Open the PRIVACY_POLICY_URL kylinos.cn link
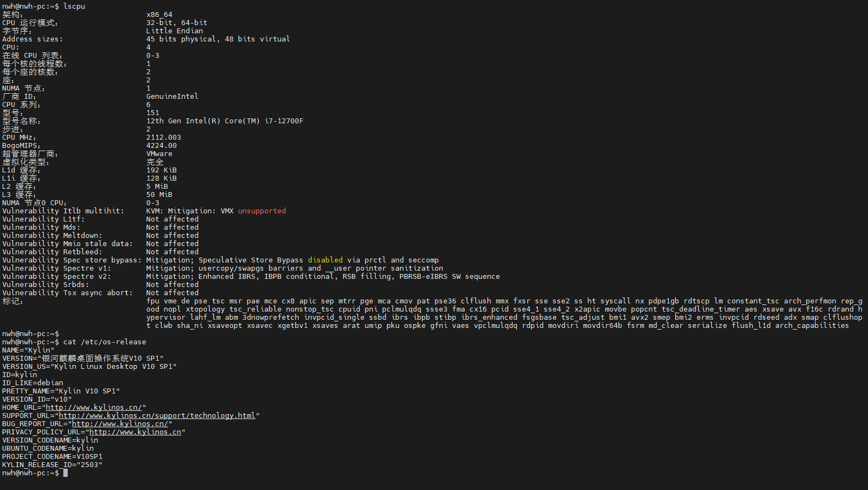The image size is (868, 490). pyautogui.click(x=135, y=432)
